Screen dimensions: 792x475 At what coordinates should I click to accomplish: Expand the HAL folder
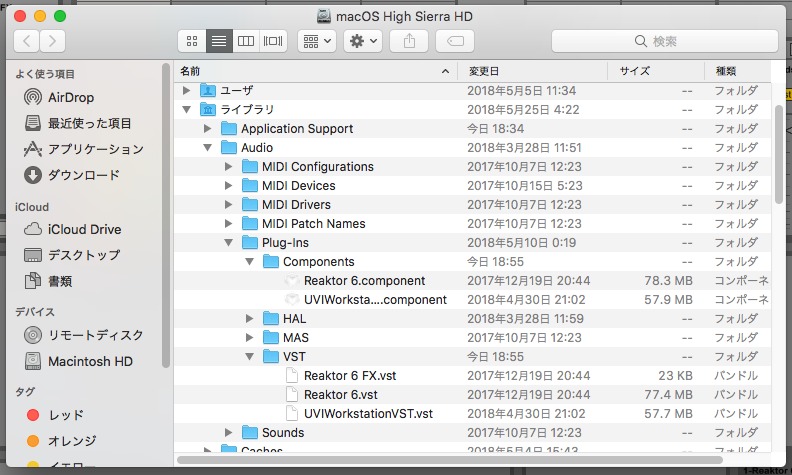point(250,319)
